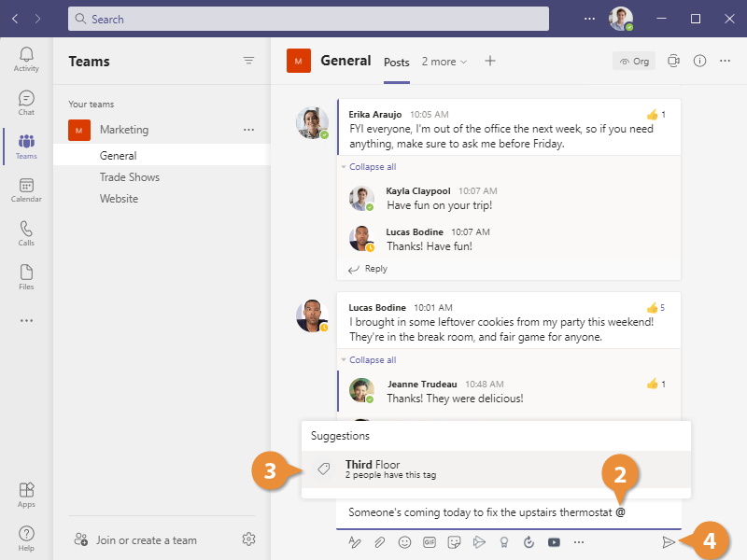Image resolution: width=747 pixels, height=560 pixels.
Task: Switch to the Posts tab
Action: pos(397,63)
